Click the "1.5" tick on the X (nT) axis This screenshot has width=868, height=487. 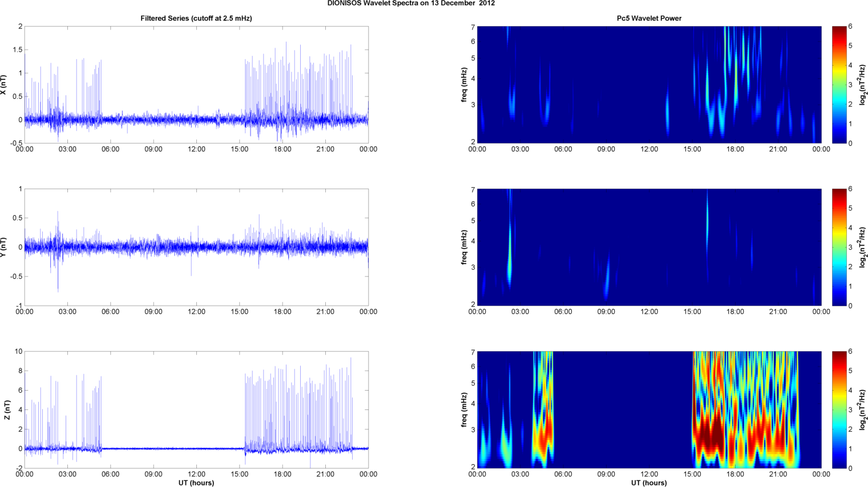pos(17,50)
